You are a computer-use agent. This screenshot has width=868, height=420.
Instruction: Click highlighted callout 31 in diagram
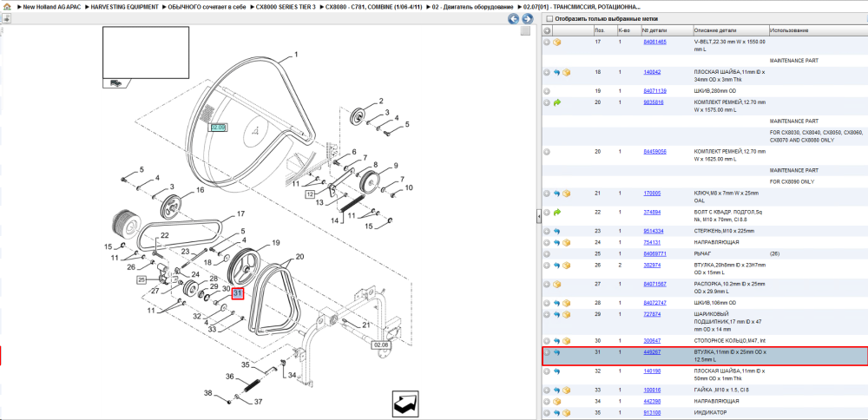click(238, 293)
